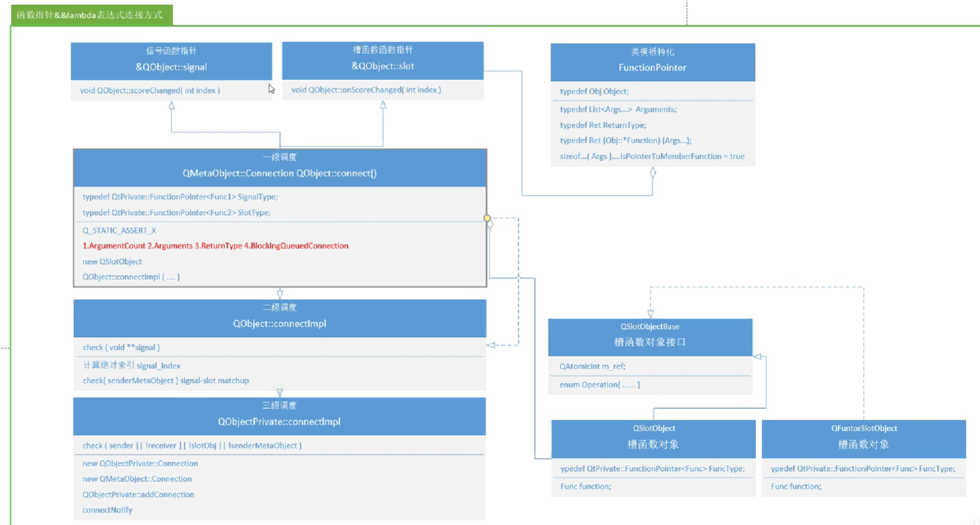Image resolution: width=980 pixels, height=525 pixels.
Task: Select the text "new QSlotObject"
Action: click(112, 261)
